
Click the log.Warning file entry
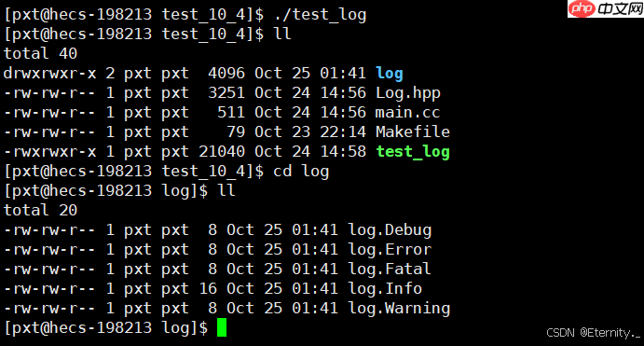(x=399, y=309)
